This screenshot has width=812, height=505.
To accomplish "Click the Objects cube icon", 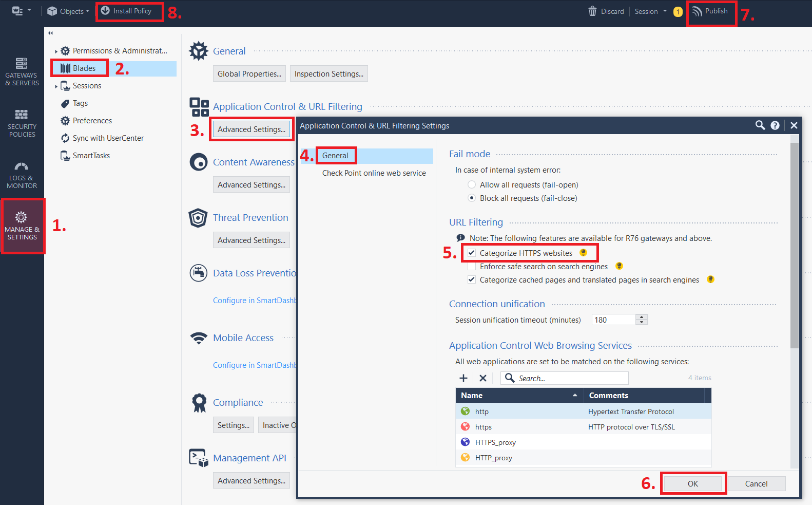I will [x=52, y=11].
